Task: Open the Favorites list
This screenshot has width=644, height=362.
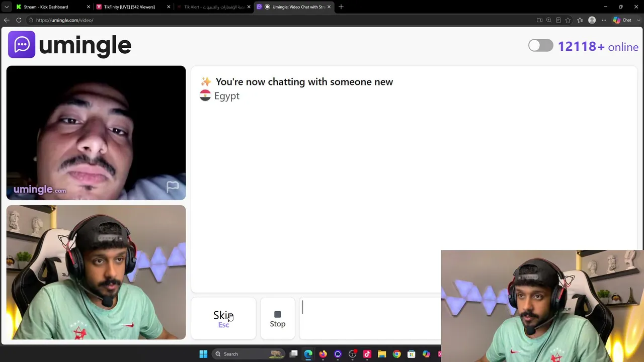Action: point(580,20)
